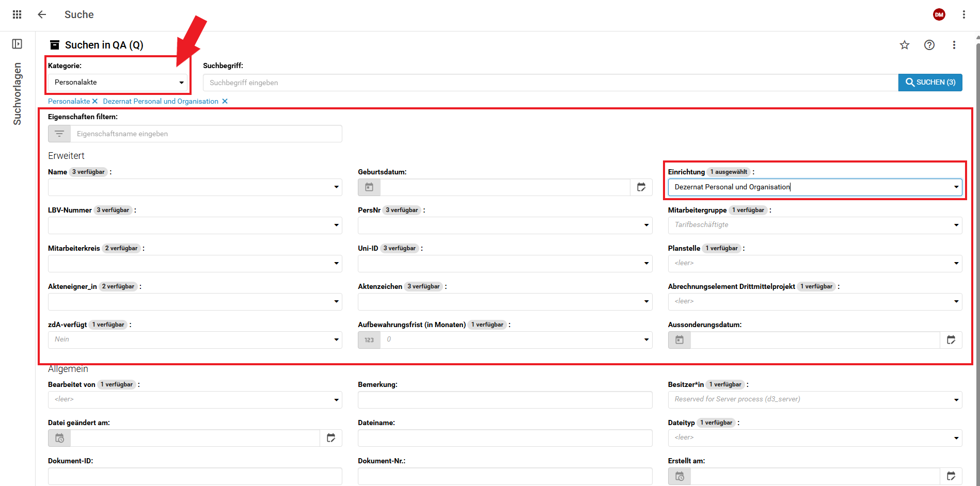The width and height of the screenshot is (980, 486).
Task: Click the SUCHEN (3) button
Action: click(930, 83)
